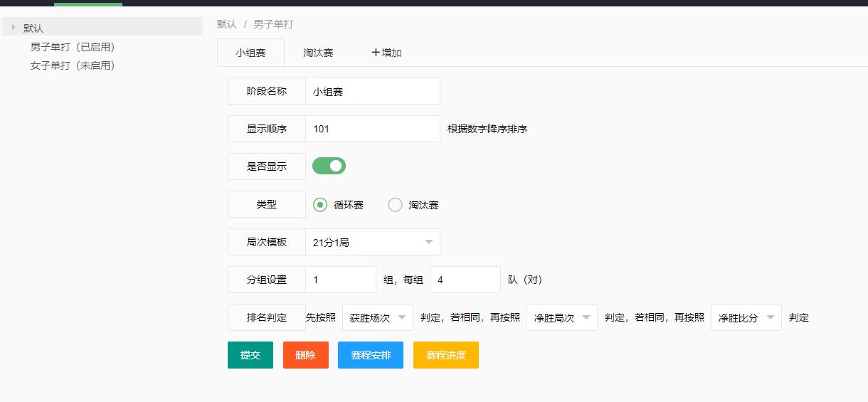Viewport: 868px width, 402px height.
Task: Select the 循环赛 radio button
Action: coord(338,205)
